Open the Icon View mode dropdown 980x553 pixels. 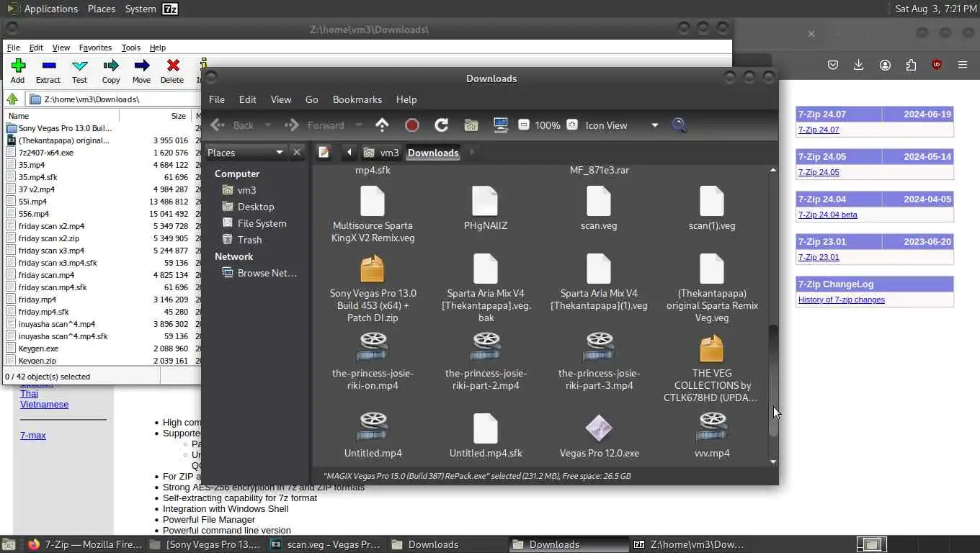coord(621,125)
